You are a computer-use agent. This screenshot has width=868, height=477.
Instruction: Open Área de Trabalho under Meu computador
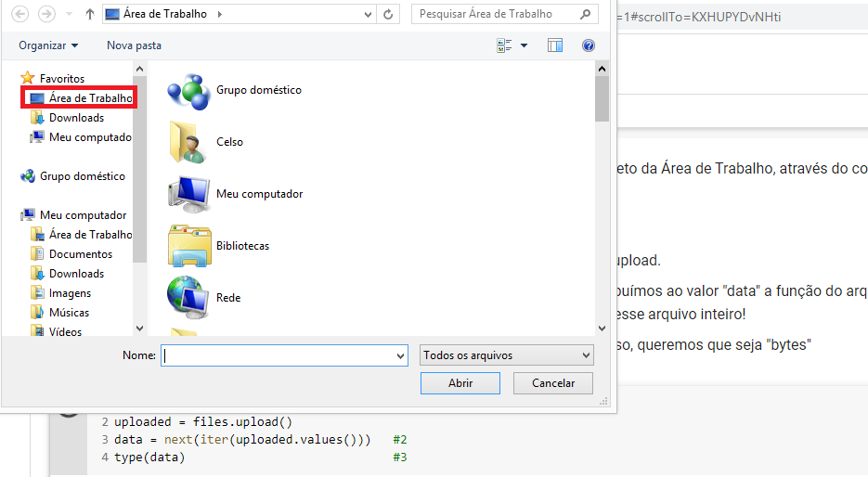81,234
